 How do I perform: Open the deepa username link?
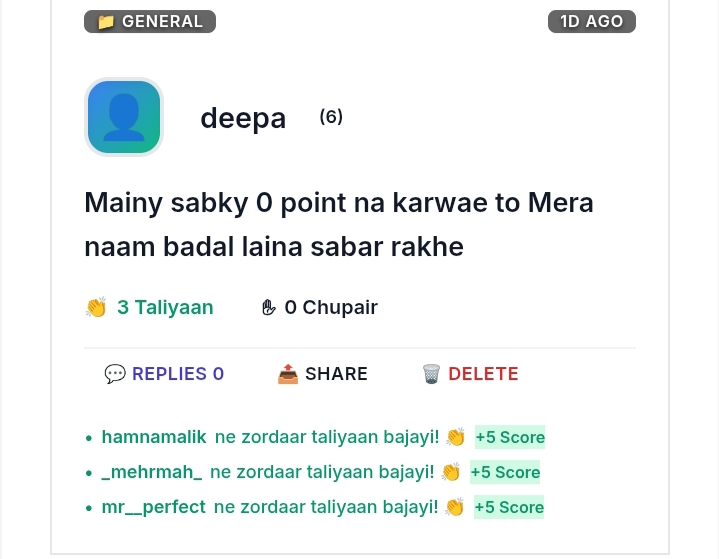pos(243,118)
